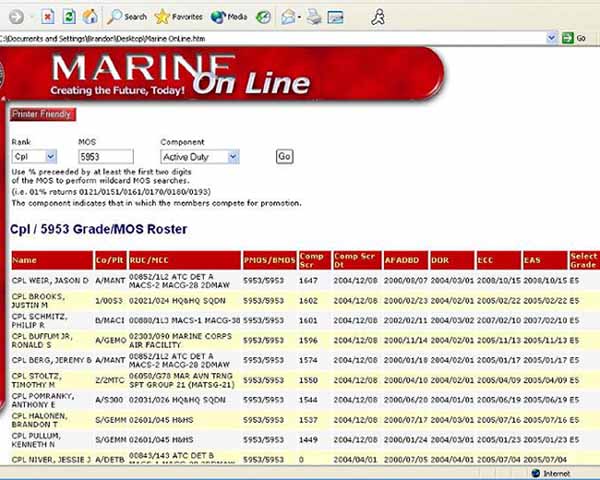Click the MOS input field containing 5953

(x=105, y=157)
